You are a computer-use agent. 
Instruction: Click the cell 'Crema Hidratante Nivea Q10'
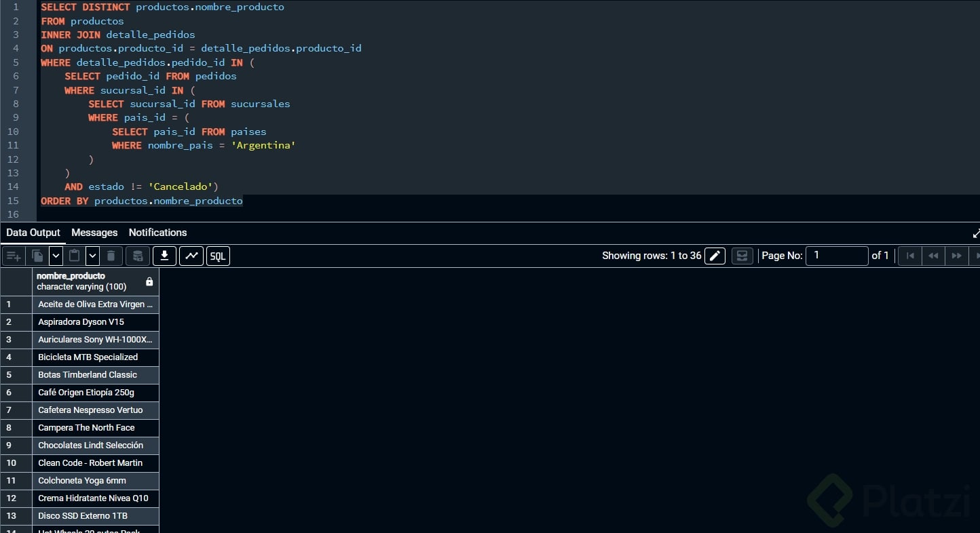coord(96,498)
